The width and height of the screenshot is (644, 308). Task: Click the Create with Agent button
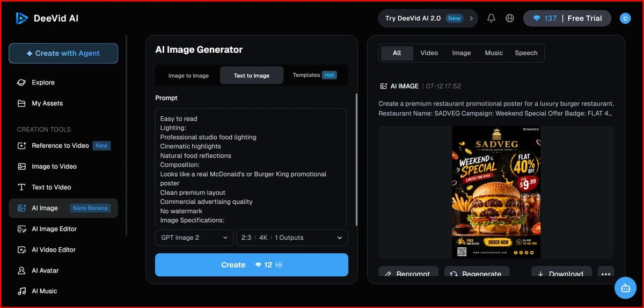pos(63,53)
